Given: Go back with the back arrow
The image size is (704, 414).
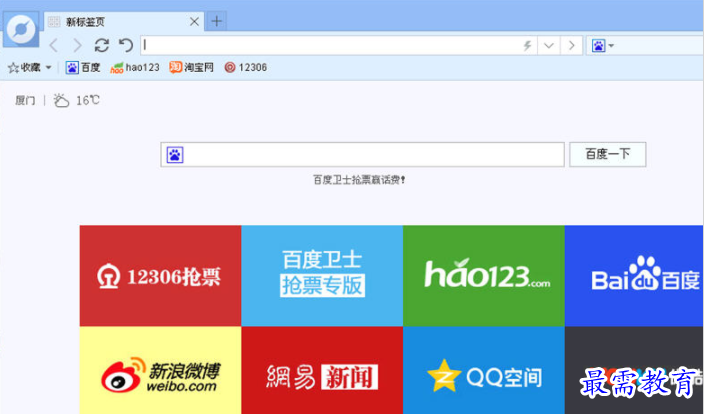Looking at the screenshot, I should point(54,45).
